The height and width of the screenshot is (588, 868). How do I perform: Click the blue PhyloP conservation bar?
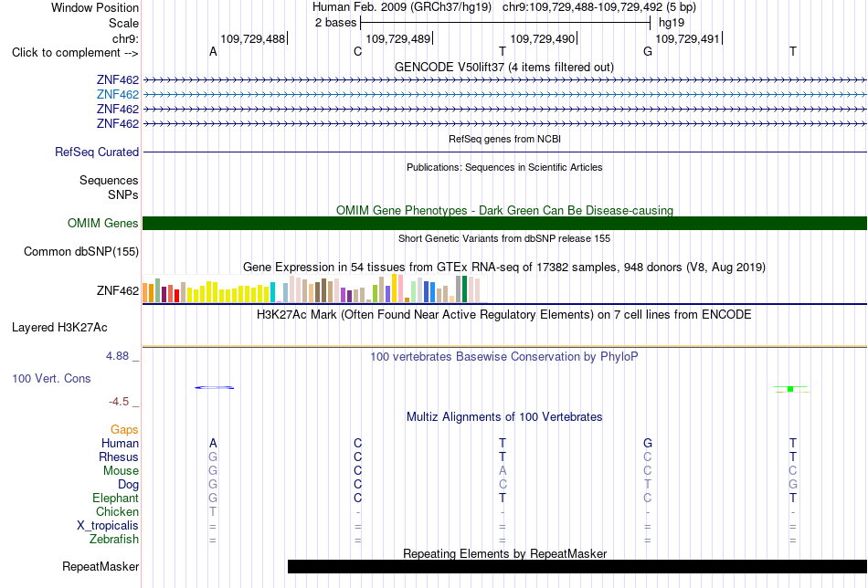click(214, 388)
